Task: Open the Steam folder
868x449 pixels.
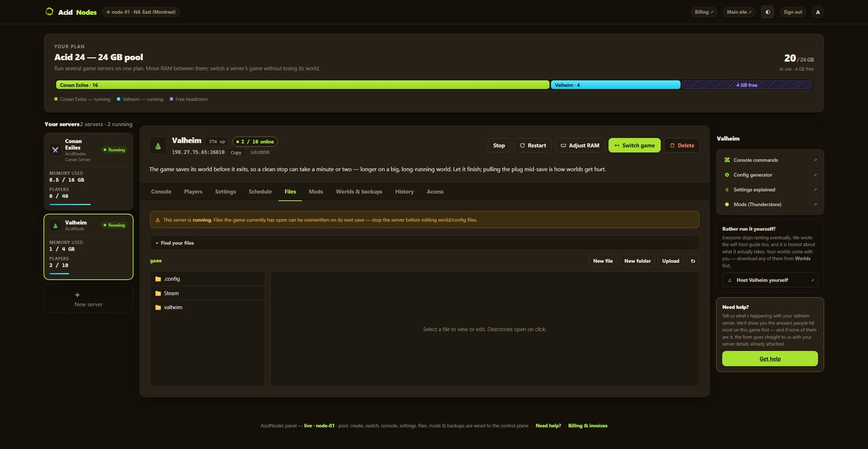Action: (x=208, y=293)
